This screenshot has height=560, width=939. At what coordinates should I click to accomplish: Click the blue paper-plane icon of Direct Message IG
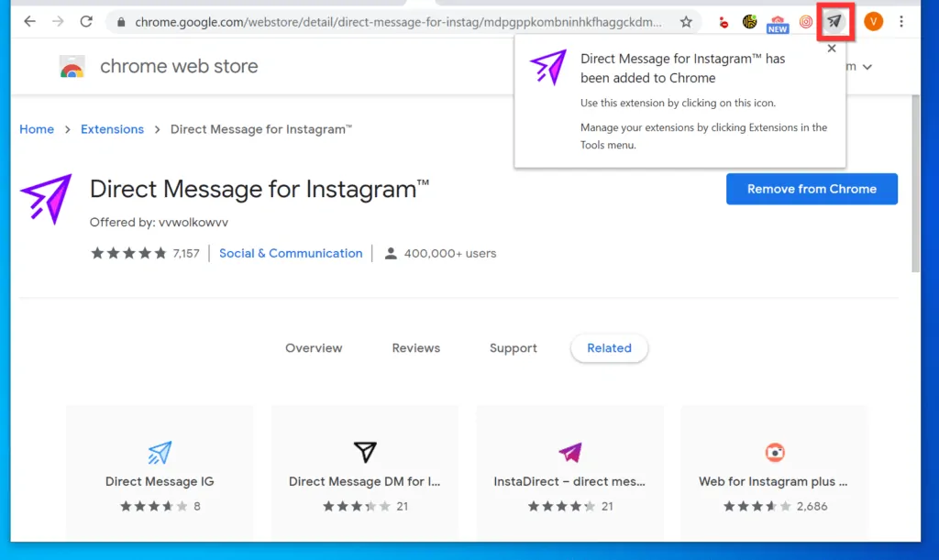coord(160,453)
